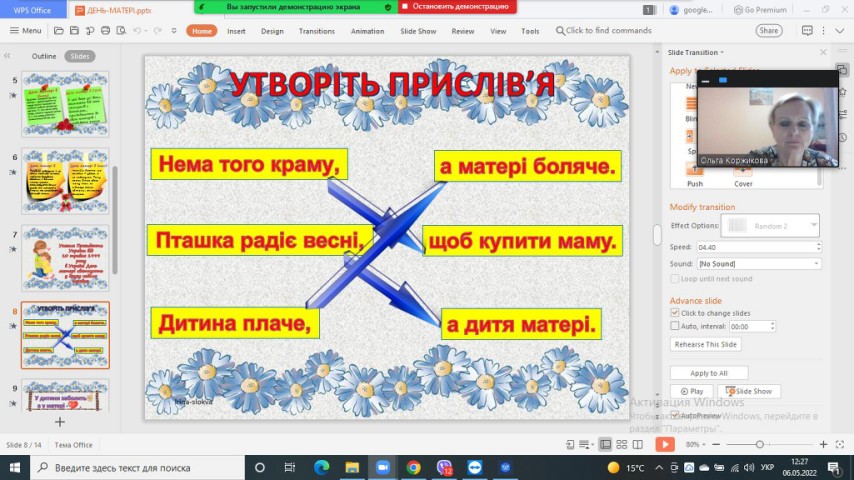This screenshot has height=480, width=854.
Task: Switch to slide sorter view icon
Action: [x=621, y=444]
